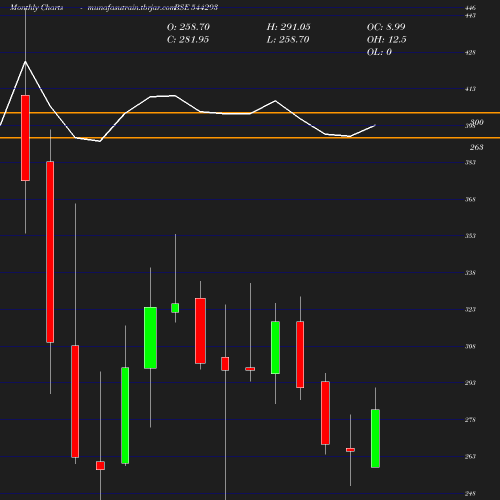This screenshot has width=500, height=500.
Task: Click the 308 price axis label
Action: point(470,346)
